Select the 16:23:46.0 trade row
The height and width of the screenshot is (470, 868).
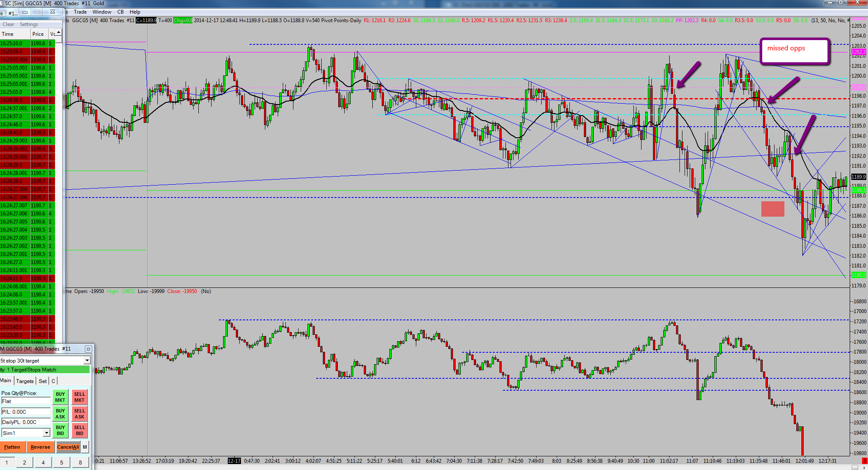click(x=27, y=319)
